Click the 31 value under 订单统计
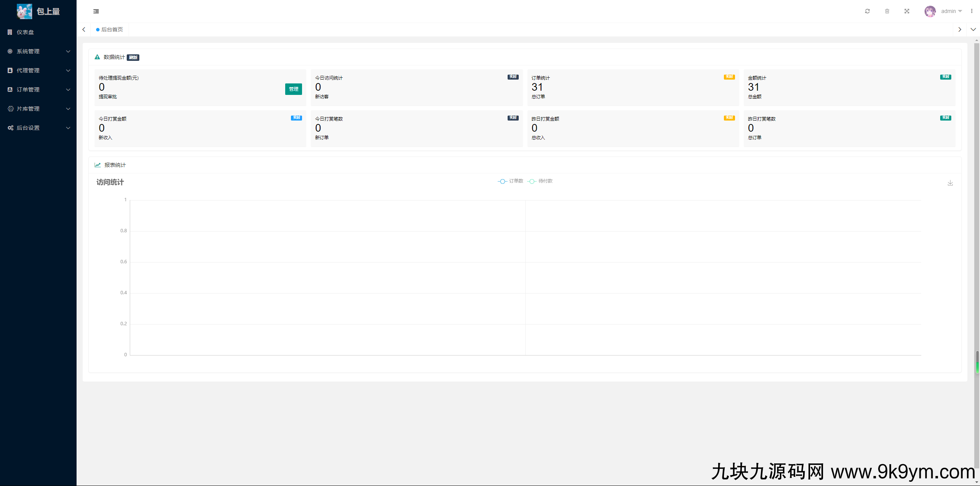Screen dimensions: 980x486 coord(537,87)
